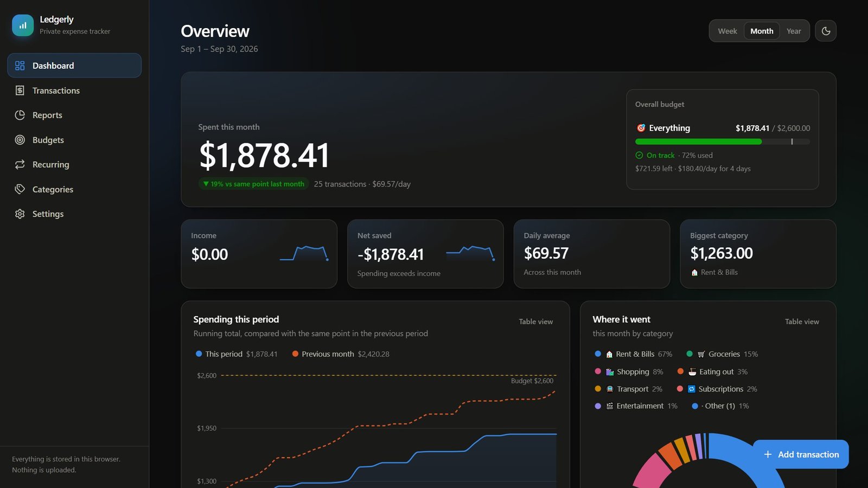
Task: Click the On track checkmark icon
Action: [x=639, y=155]
